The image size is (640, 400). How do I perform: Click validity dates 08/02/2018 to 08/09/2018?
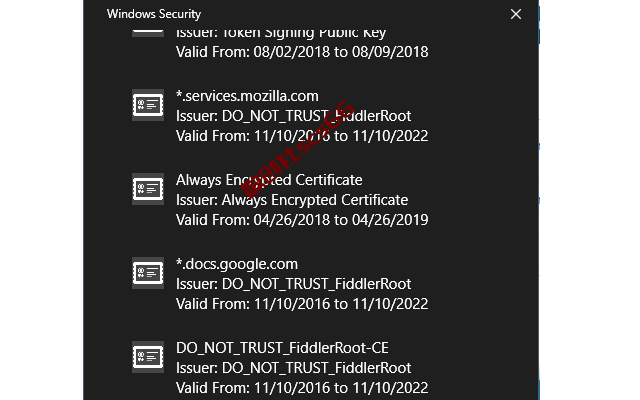(x=302, y=52)
